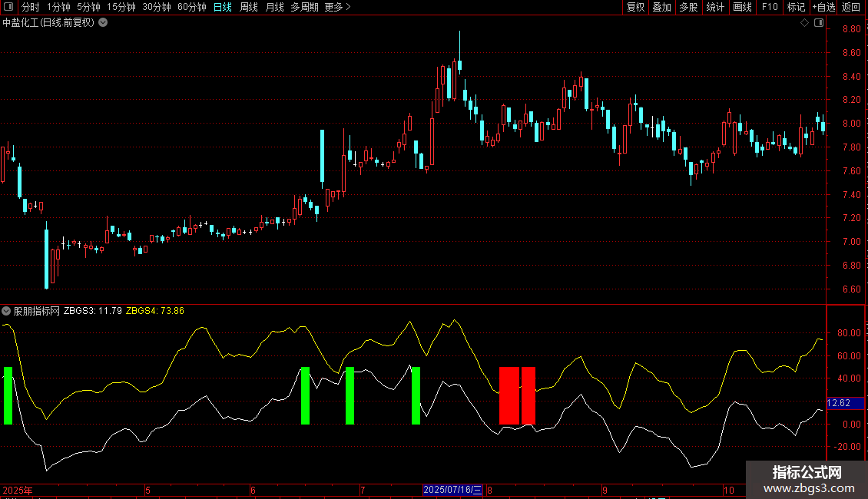Image resolution: width=868 pixels, height=499 pixels.
Task: Click the 2025年 label on time axis
Action: click(x=18, y=490)
